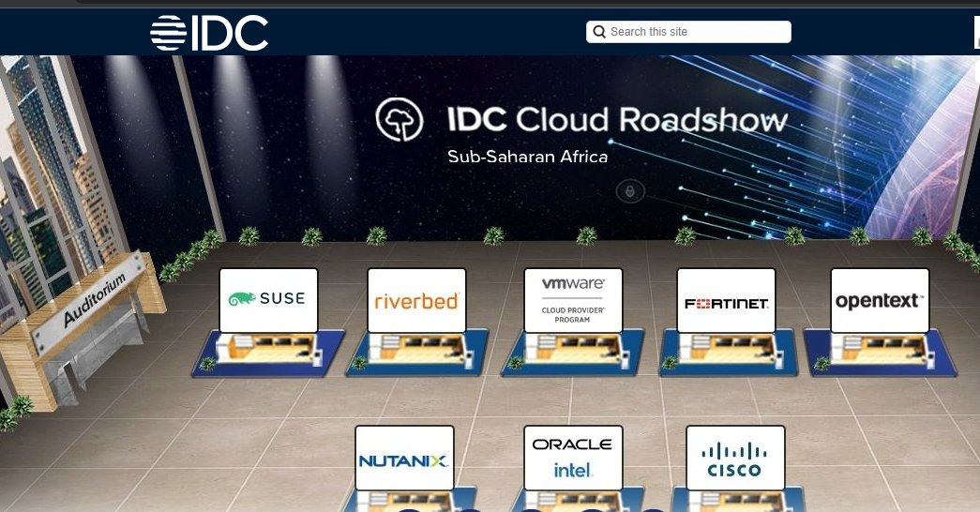This screenshot has width=980, height=512.
Task: Click the IDC logo in header
Action: pyautogui.click(x=209, y=33)
